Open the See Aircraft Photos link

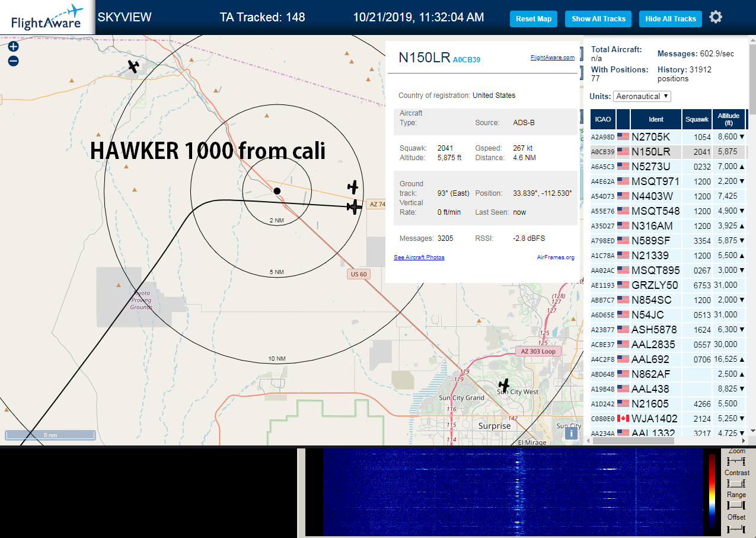(419, 257)
